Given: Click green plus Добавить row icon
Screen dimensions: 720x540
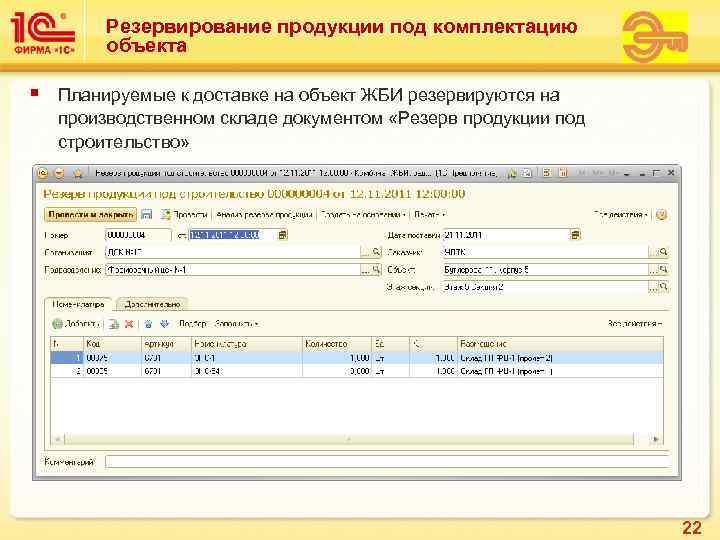Looking at the screenshot, I should pyautogui.click(x=57, y=324).
